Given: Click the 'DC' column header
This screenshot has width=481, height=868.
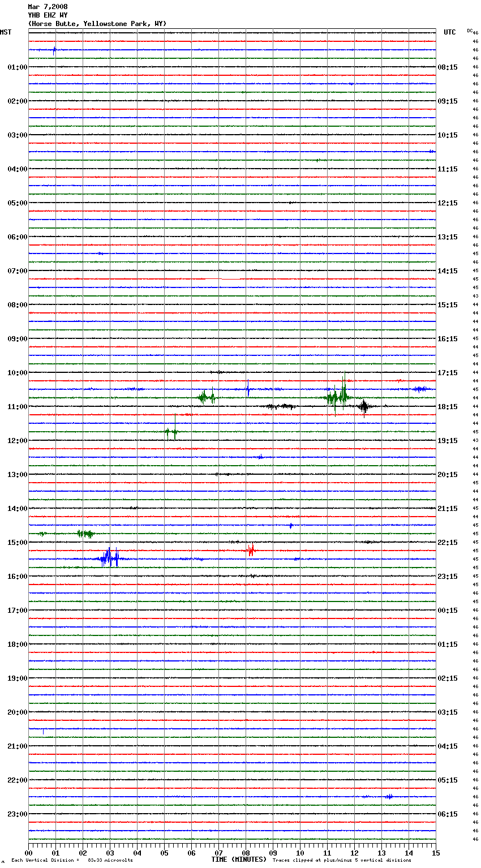Looking at the screenshot, I should click(470, 31).
